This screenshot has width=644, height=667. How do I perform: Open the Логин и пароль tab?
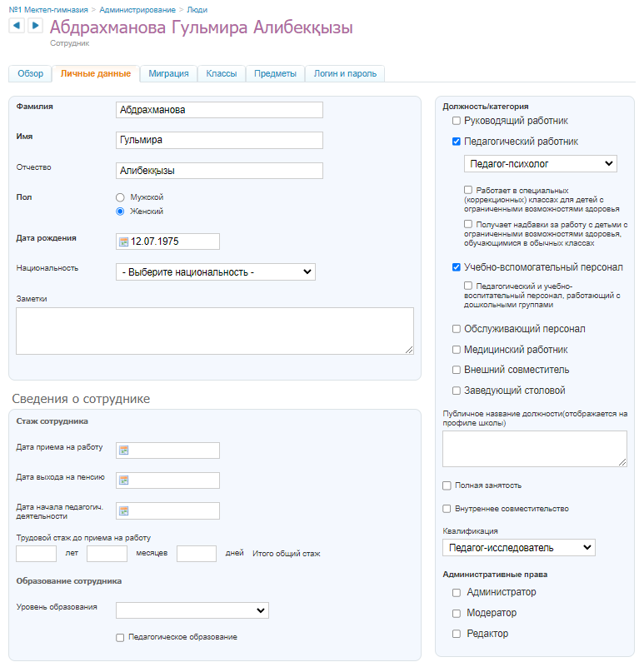[x=345, y=73]
